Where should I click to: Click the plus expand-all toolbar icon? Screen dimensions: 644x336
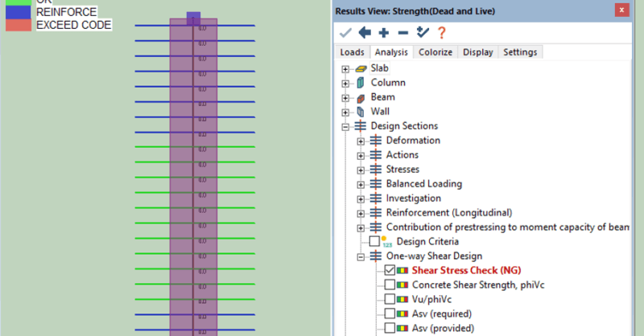[383, 33]
